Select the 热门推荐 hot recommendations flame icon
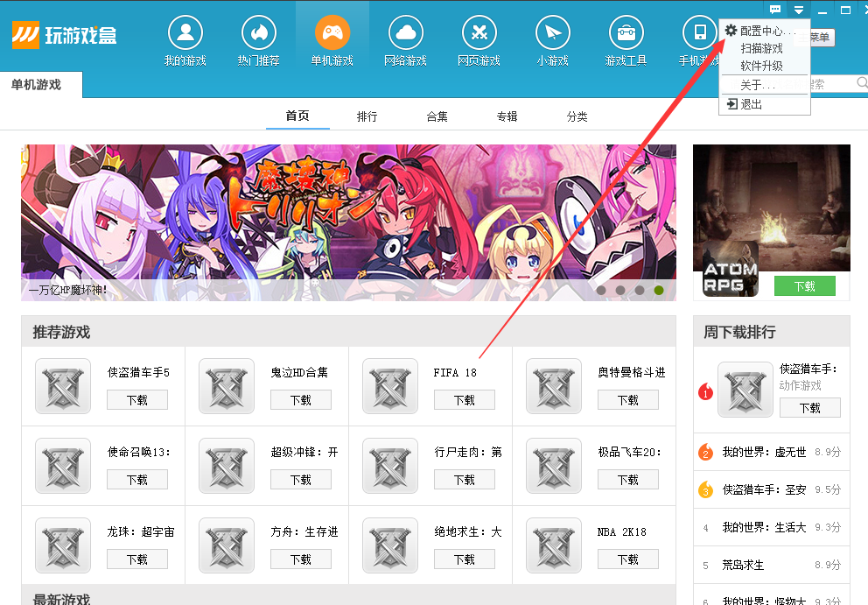The image size is (868, 605). pyautogui.click(x=258, y=32)
